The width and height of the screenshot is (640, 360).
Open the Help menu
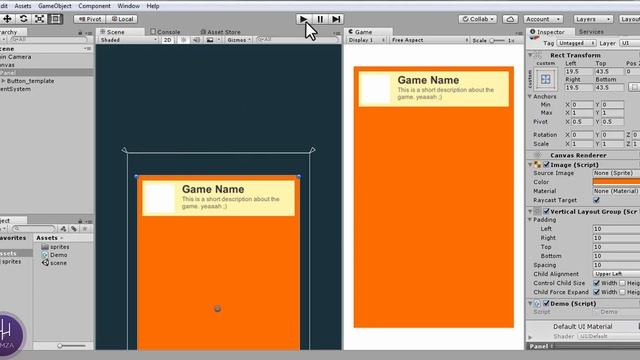pyautogui.click(x=153, y=6)
